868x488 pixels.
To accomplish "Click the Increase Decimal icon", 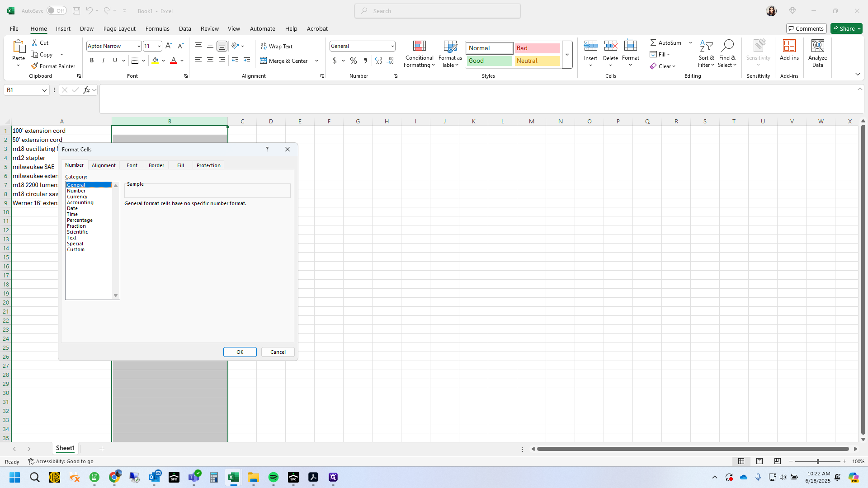I will click(378, 61).
